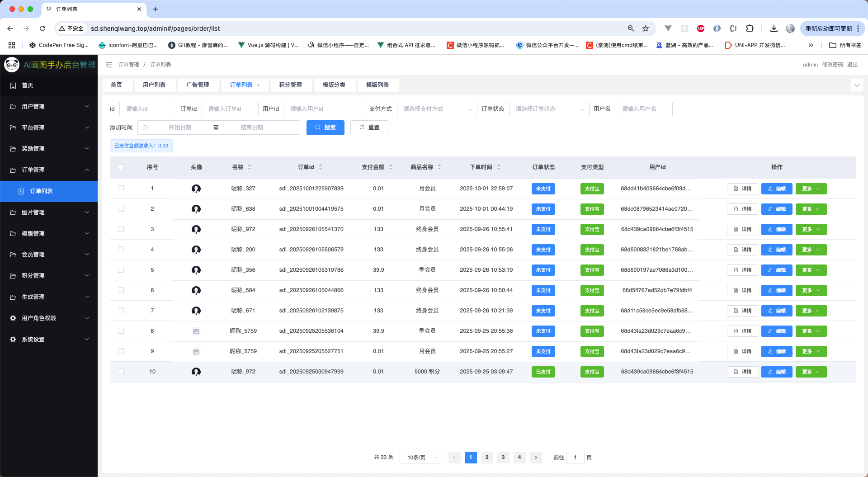Reload the page with browser refresh icon
868x477 pixels.
pyautogui.click(x=42, y=28)
